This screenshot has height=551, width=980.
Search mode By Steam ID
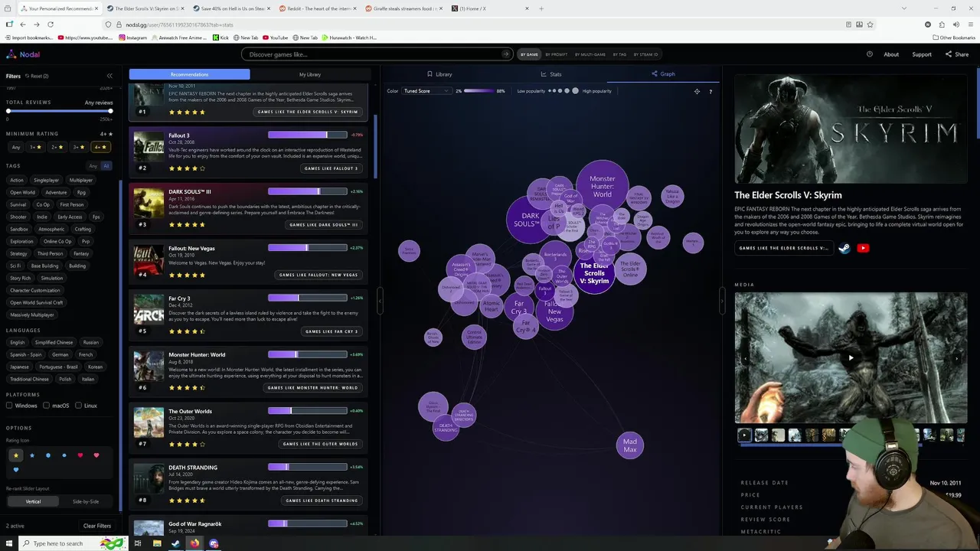tap(645, 54)
